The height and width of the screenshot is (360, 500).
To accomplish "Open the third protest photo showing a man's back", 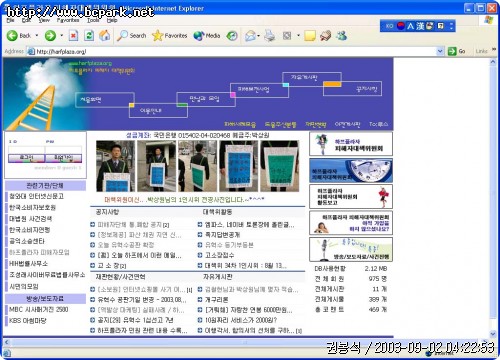I will point(197,166).
